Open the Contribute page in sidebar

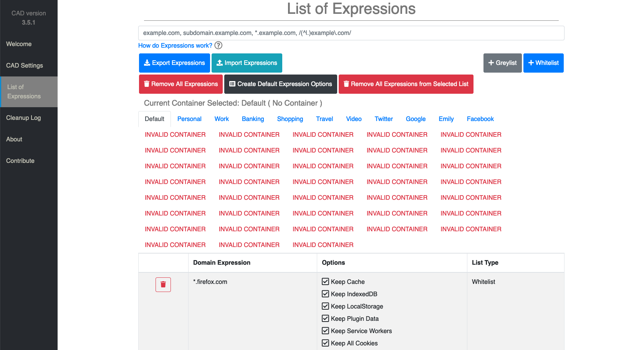[x=29, y=161]
